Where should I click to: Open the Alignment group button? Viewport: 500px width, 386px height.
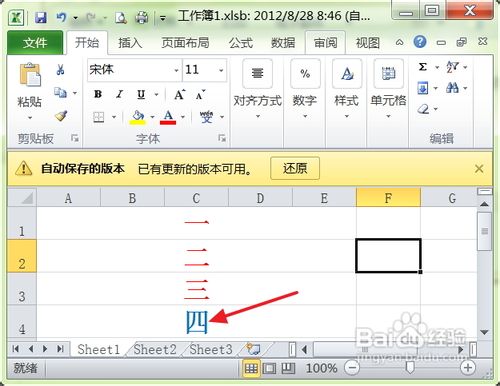[x=257, y=89]
